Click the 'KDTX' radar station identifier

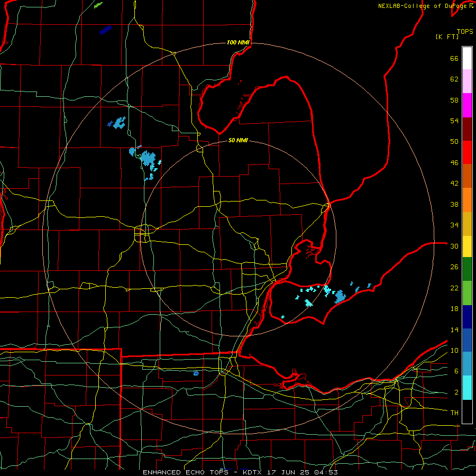pyautogui.click(x=253, y=472)
